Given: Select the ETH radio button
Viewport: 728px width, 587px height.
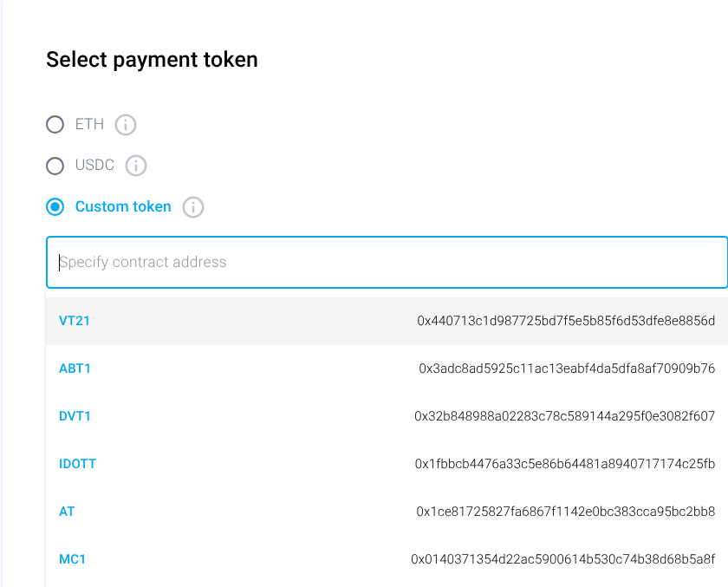Looking at the screenshot, I should click(x=55, y=125).
